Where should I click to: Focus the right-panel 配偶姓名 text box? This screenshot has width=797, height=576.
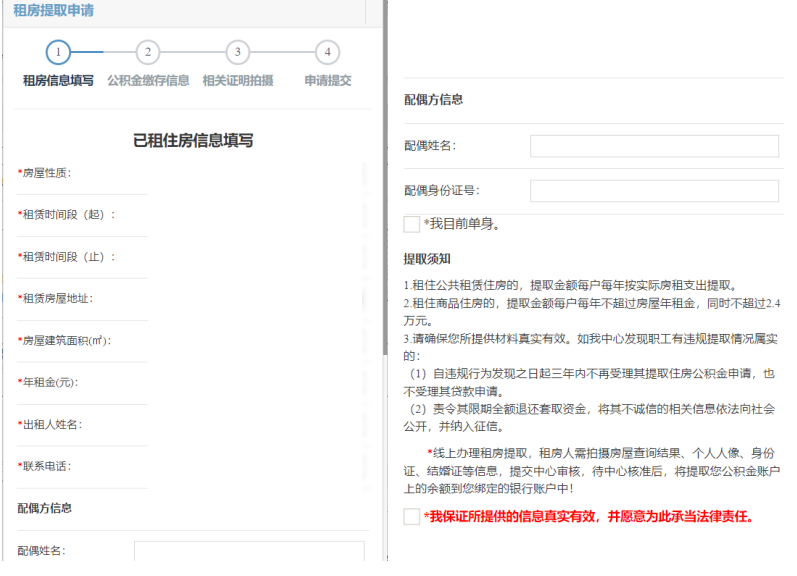click(x=654, y=147)
